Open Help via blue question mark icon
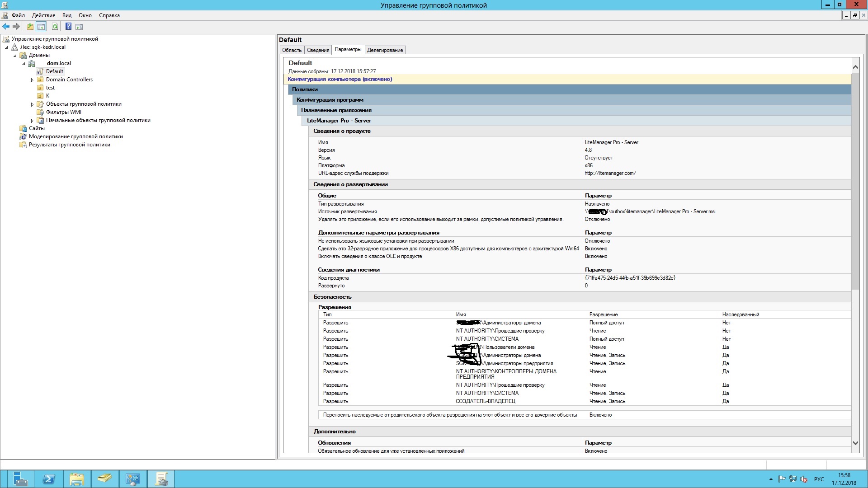 tap(68, 27)
